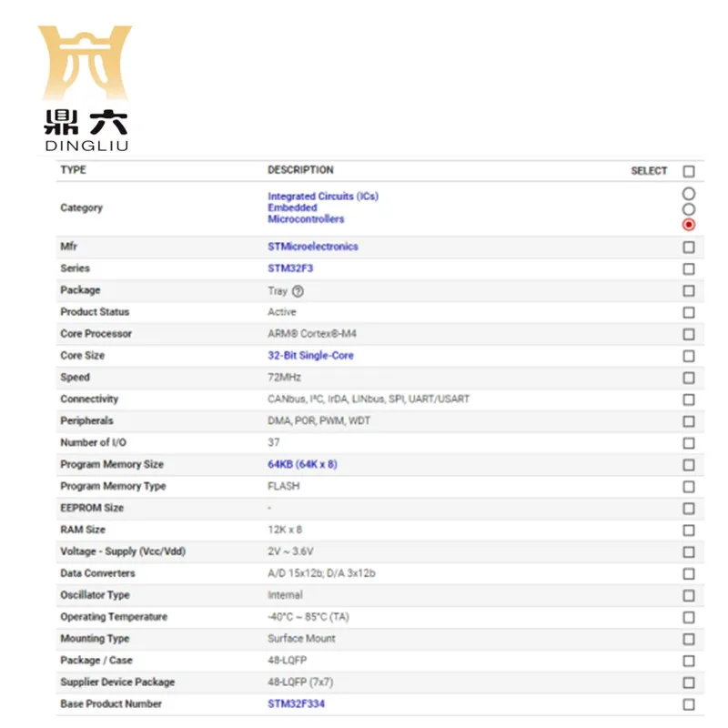Open the STMicroelectronics manufacturer link
The height and width of the screenshot is (728, 728).
313,247
